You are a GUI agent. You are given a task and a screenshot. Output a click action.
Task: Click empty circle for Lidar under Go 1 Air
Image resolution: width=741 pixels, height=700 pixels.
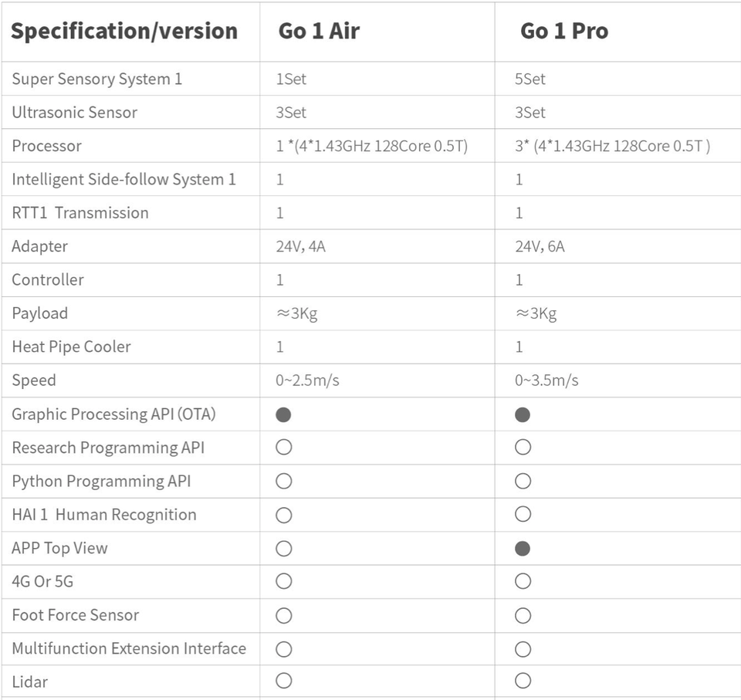click(x=283, y=681)
